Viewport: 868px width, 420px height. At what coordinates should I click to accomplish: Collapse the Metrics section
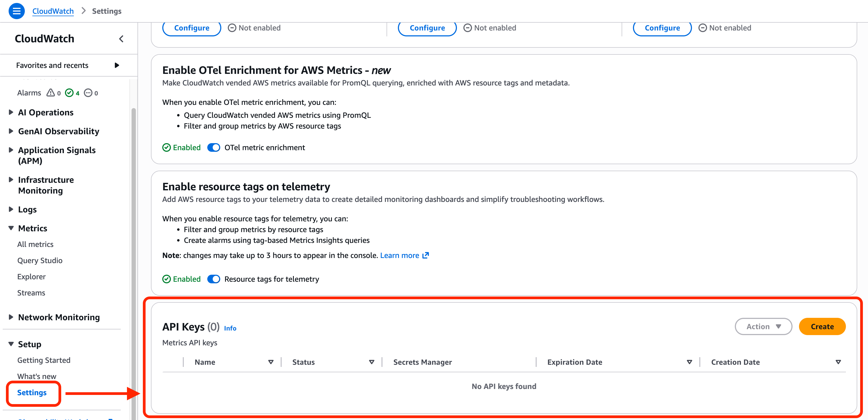(x=11, y=228)
